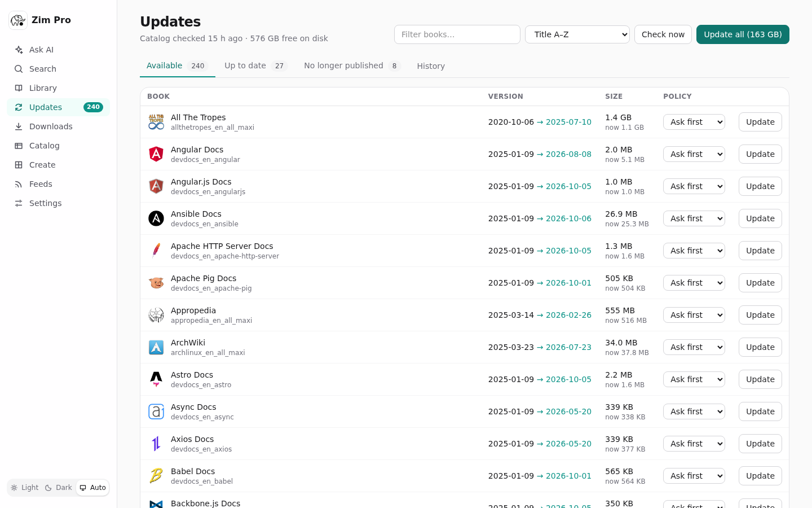This screenshot has width=812, height=508.
Task: Click the Filter books input field
Action: coord(457,34)
